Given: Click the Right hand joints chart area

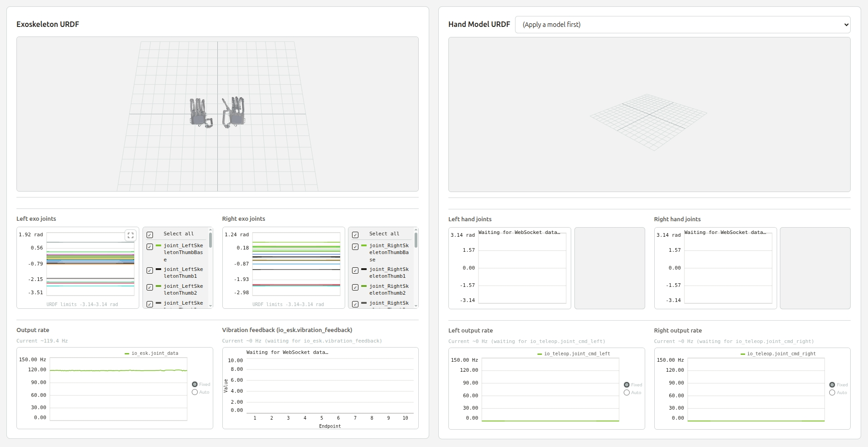Looking at the screenshot, I should 728,268.
